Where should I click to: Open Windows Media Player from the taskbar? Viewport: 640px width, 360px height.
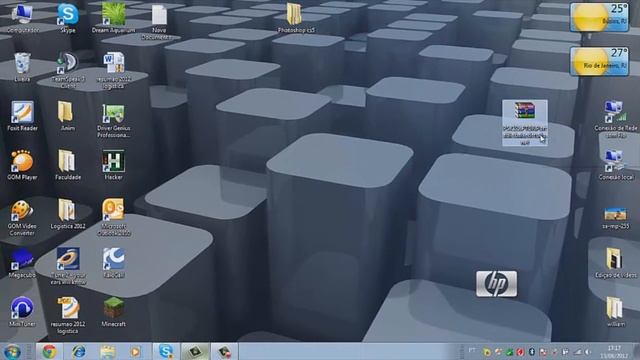[x=136, y=351]
